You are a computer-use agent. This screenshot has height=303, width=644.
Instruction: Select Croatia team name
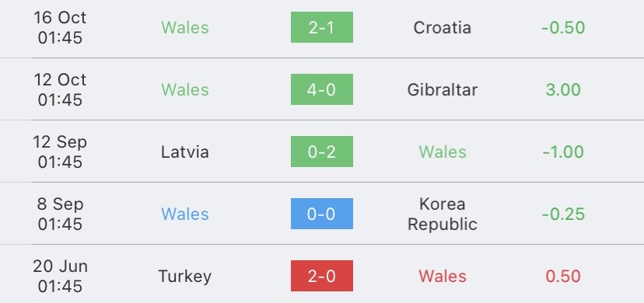click(442, 27)
